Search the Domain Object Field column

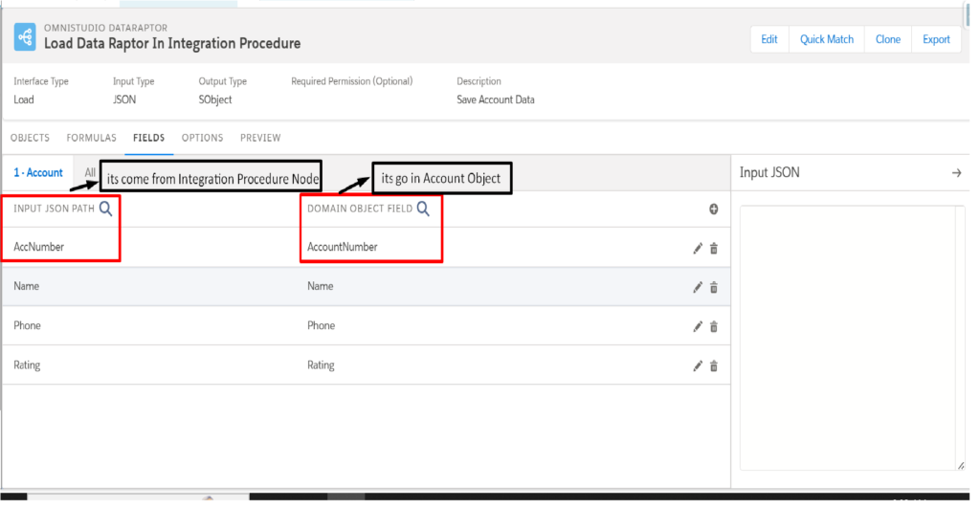pyautogui.click(x=423, y=208)
